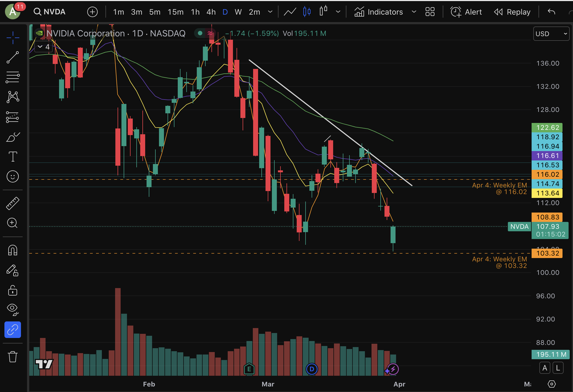Viewport: 573px width, 392px height.
Task: Switch to 15m timeframe
Action: (176, 12)
